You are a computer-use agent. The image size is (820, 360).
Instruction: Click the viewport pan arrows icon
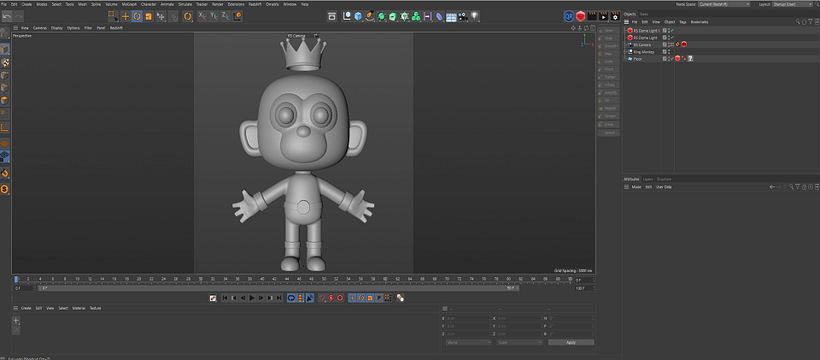(573, 28)
